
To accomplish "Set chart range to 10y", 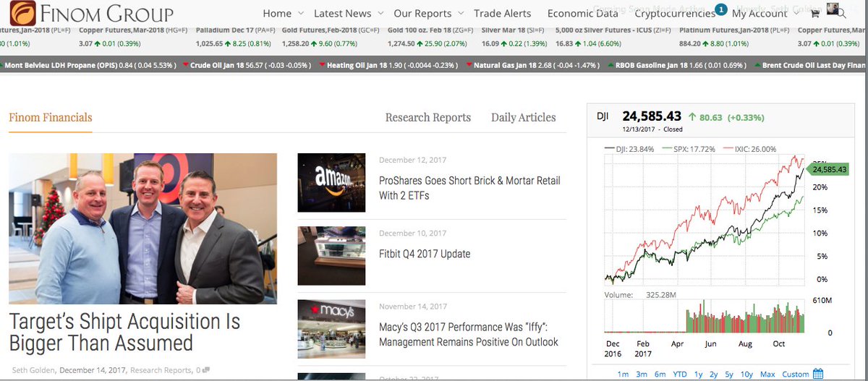I will tap(747, 374).
